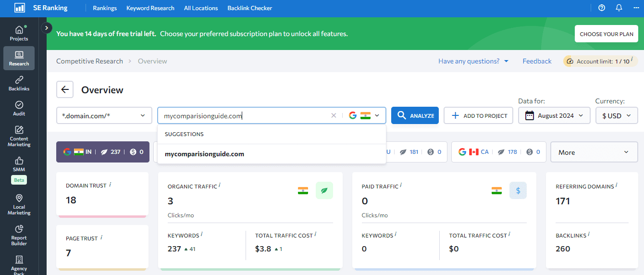Click the SE Ranking logo
Screen dimensions: 644x275
(41, 8)
